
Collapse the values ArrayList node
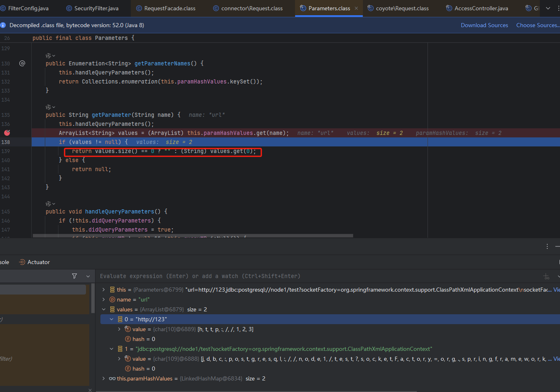tap(104, 309)
